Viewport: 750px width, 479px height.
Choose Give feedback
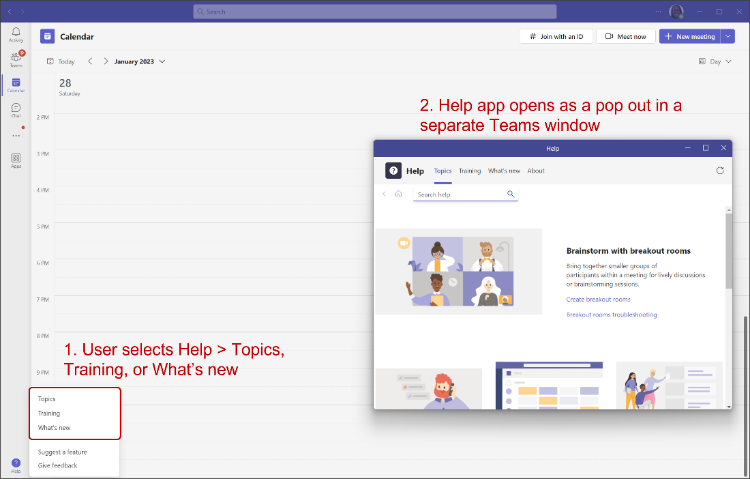coord(57,465)
